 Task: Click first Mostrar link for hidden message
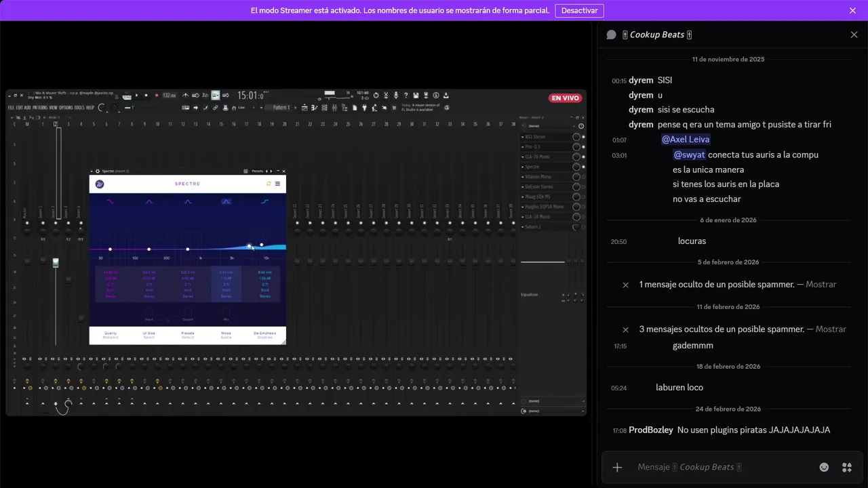pos(821,285)
